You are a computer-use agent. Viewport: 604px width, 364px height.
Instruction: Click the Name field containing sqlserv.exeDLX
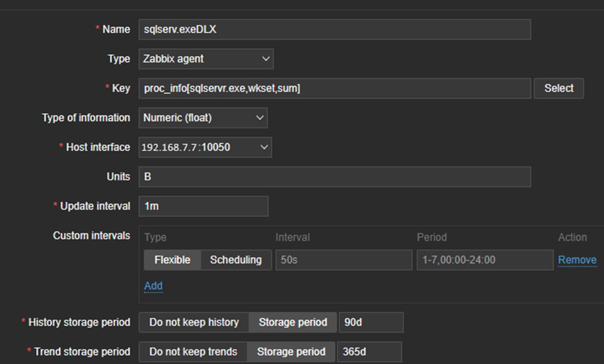(334, 29)
